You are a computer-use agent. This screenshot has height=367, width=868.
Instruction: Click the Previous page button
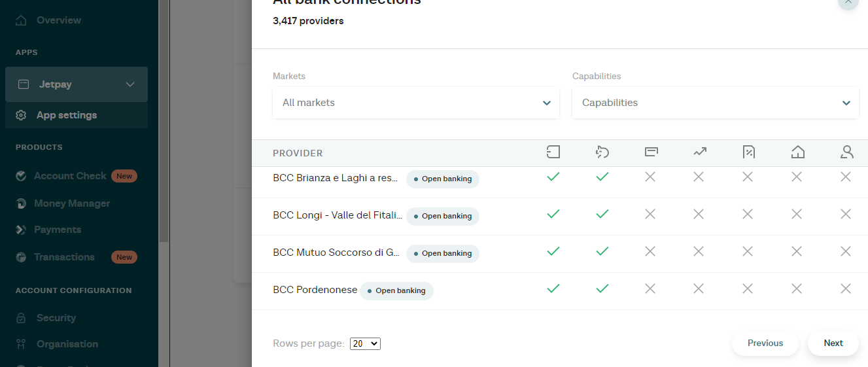[765, 343]
